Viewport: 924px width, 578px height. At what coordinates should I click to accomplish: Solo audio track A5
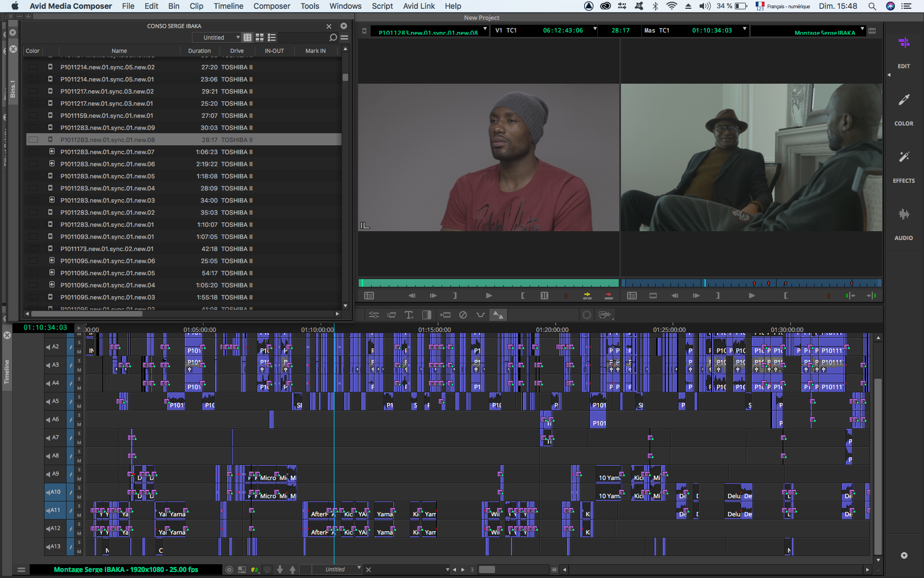tap(79, 397)
